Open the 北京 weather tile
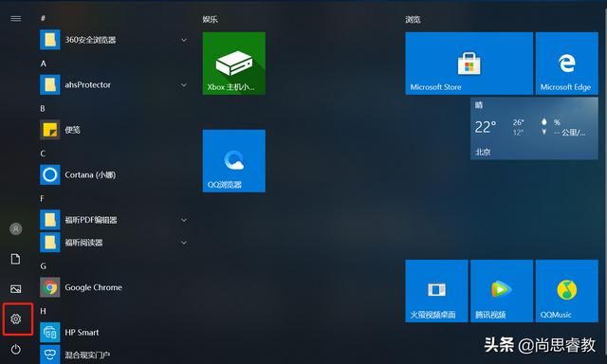 (x=534, y=128)
